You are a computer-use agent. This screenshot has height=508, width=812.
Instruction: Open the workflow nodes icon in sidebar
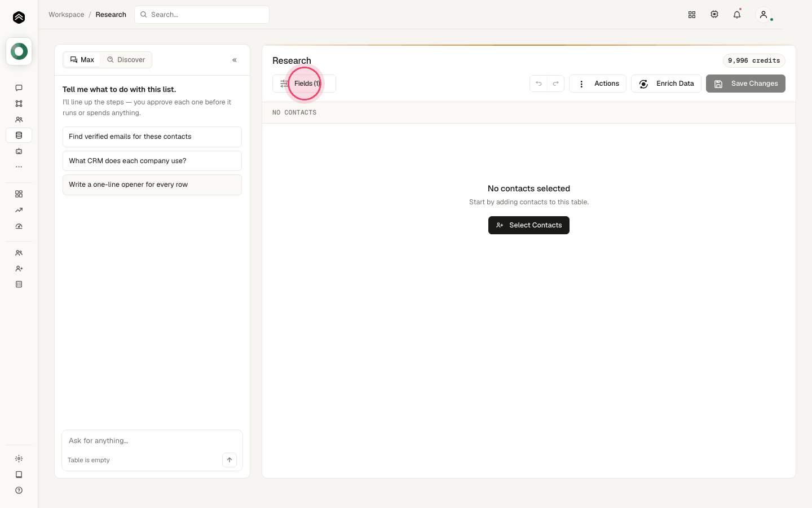tap(19, 104)
